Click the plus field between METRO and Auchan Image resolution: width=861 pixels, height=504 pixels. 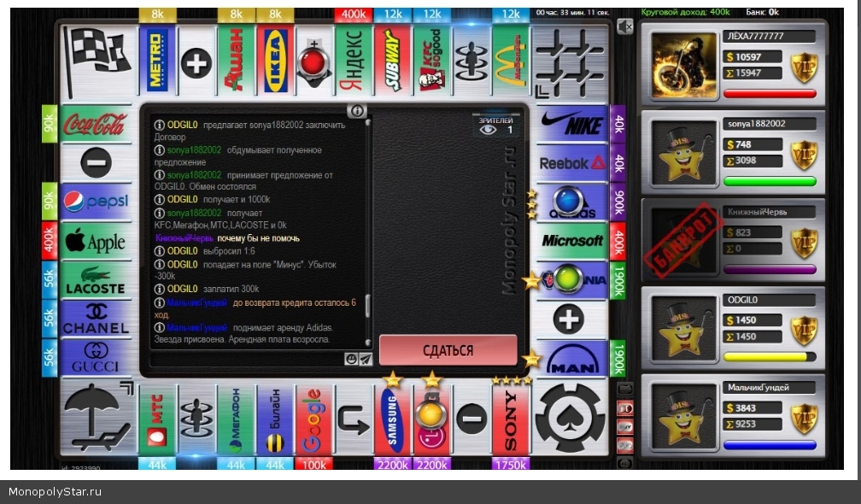point(196,62)
